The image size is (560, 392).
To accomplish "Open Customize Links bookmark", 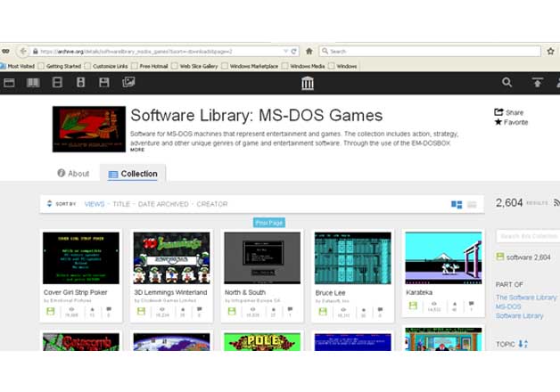I will pyautogui.click(x=106, y=66).
